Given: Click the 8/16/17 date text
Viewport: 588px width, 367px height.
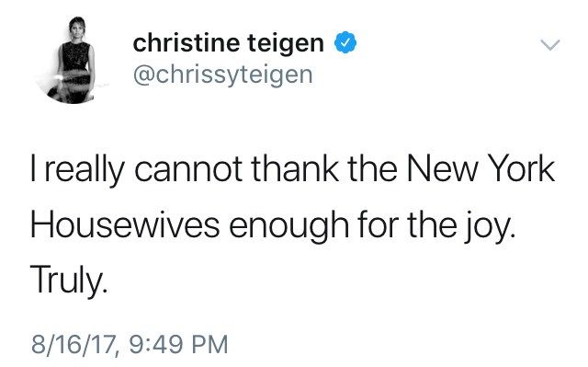Looking at the screenshot, I should pyautogui.click(x=74, y=345).
